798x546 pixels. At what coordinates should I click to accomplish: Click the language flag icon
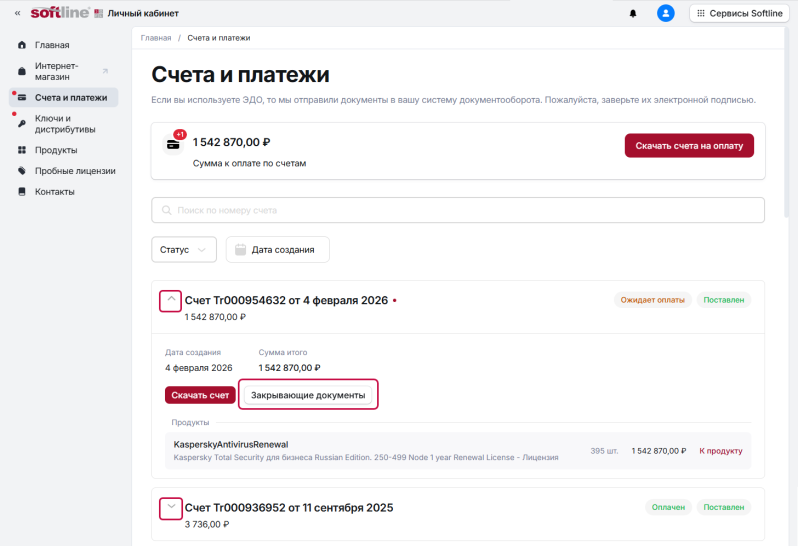pyautogui.click(x=98, y=13)
